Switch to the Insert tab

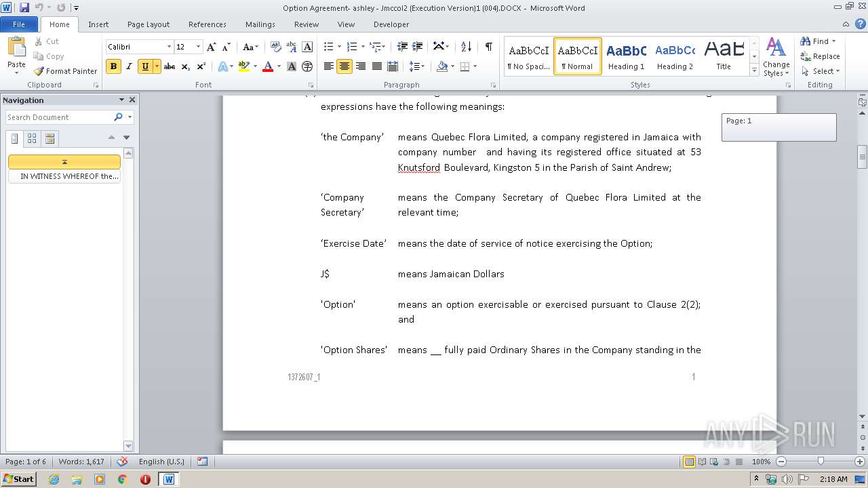coord(98,24)
